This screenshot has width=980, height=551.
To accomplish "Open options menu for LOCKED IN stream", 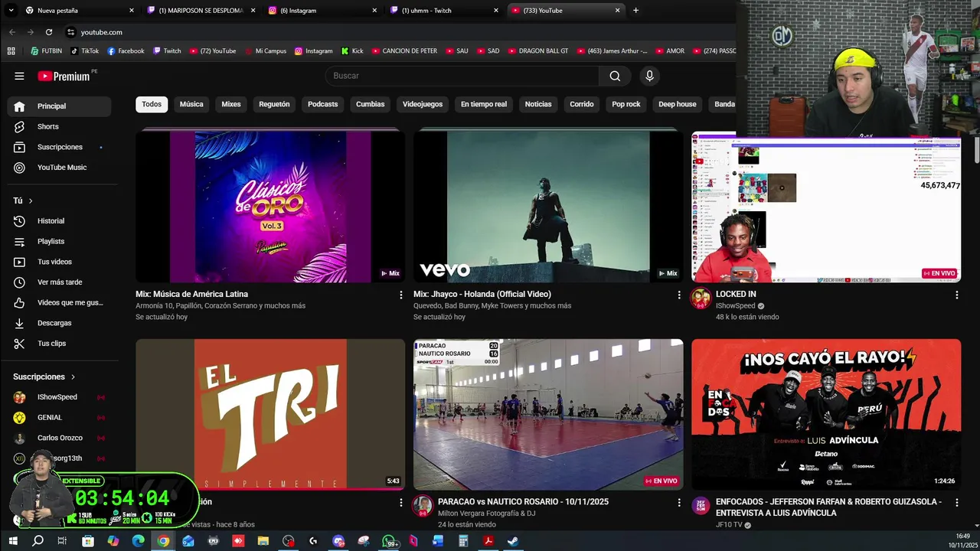I will click(956, 295).
